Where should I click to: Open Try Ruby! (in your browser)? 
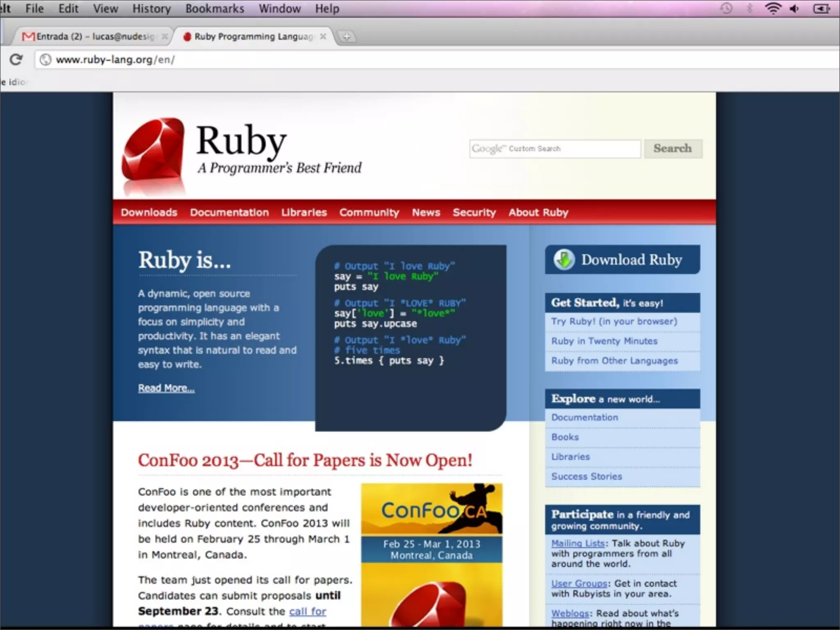(614, 321)
